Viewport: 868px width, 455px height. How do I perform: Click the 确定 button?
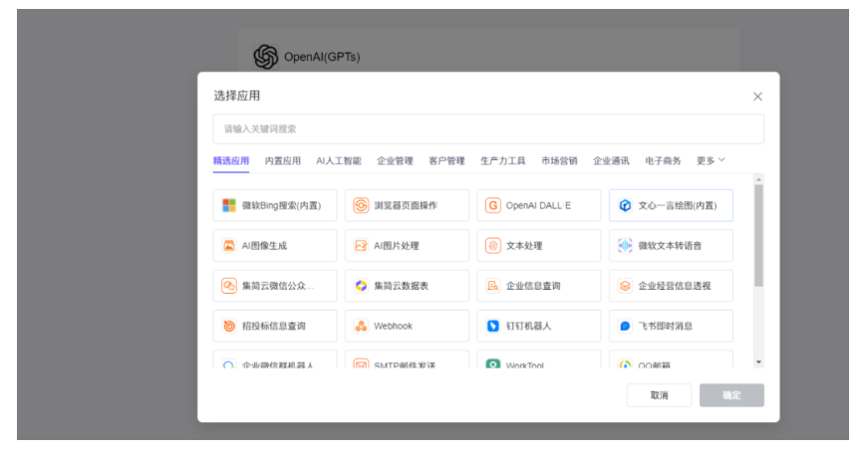tap(731, 395)
